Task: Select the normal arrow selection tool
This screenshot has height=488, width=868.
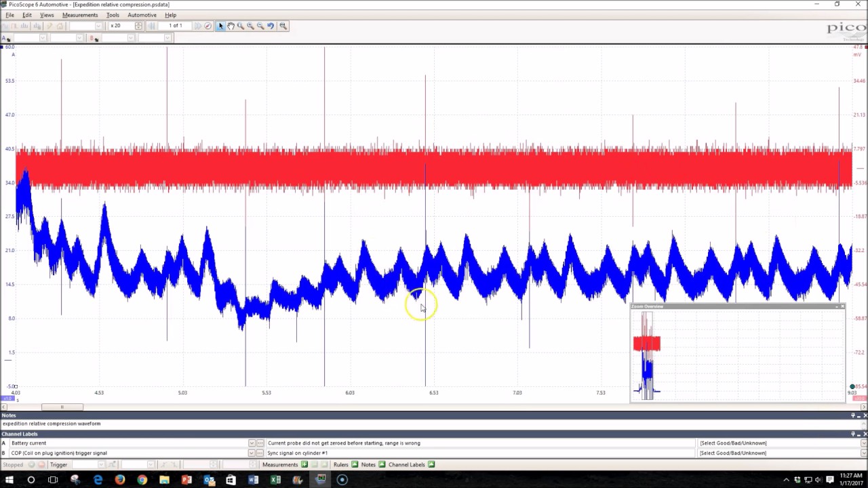Action: (220, 26)
